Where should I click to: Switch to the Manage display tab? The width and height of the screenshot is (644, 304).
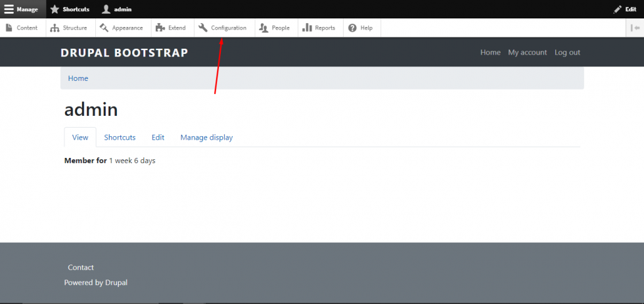[x=206, y=138]
